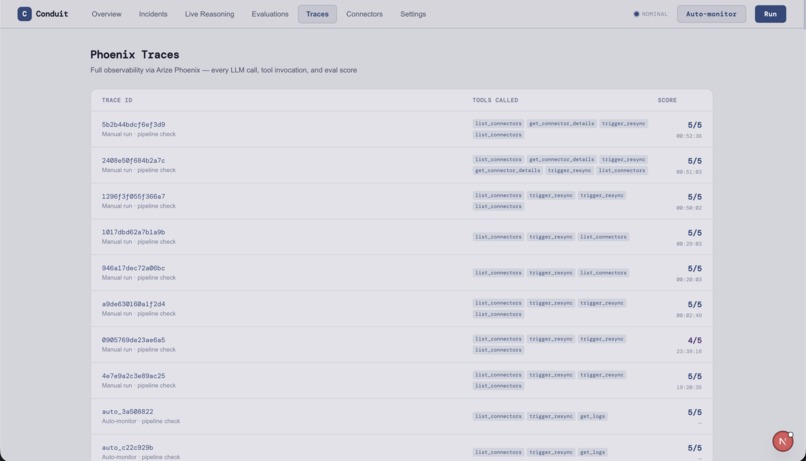This screenshot has height=461, width=806.
Task: Click list_connectors tag in auto_c22c929b row
Action: (498, 452)
